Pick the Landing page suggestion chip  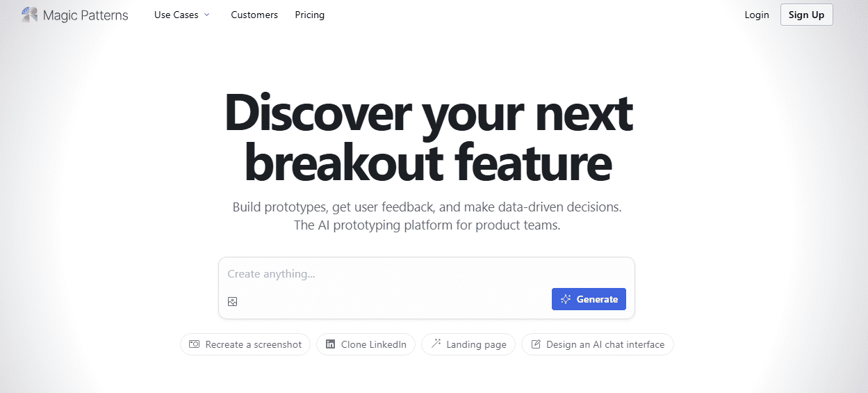[x=468, y=344]
